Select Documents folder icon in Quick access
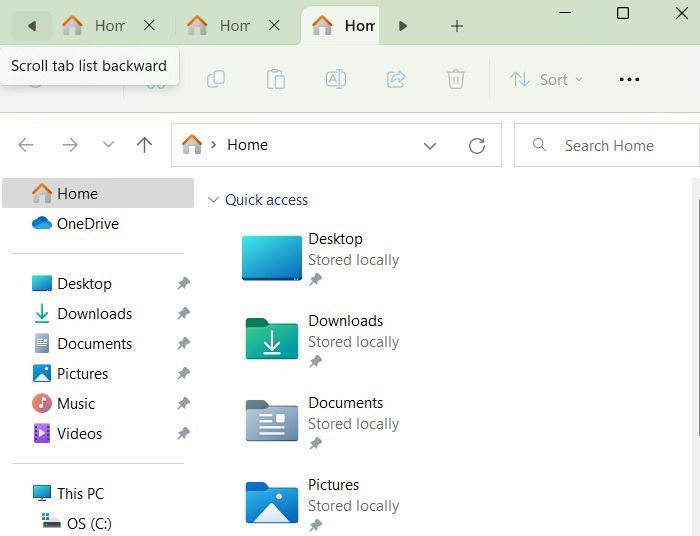Image resolution: width=700 pixels, height=536 pixels. [272, 421]
